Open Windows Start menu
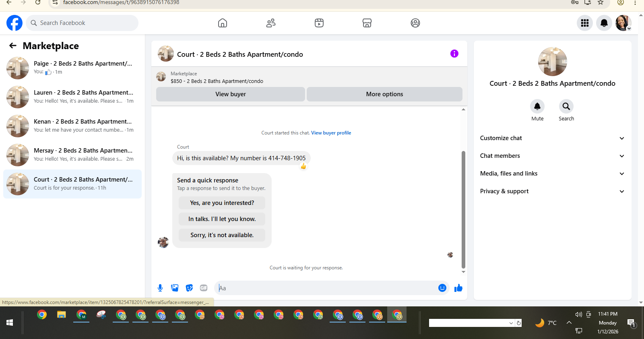644x339 pixels. point(10,323)
